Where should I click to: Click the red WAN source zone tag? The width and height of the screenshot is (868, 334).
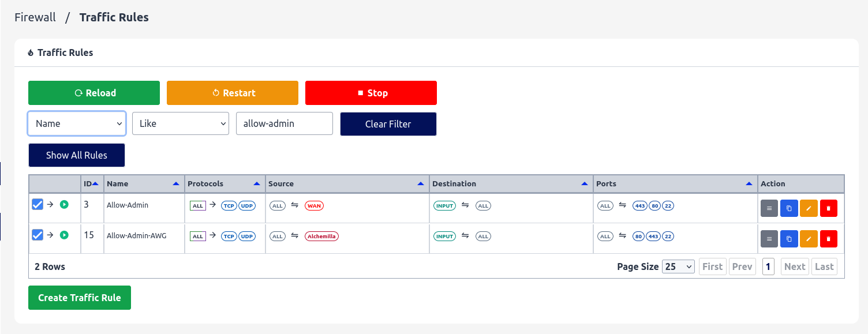314,205
